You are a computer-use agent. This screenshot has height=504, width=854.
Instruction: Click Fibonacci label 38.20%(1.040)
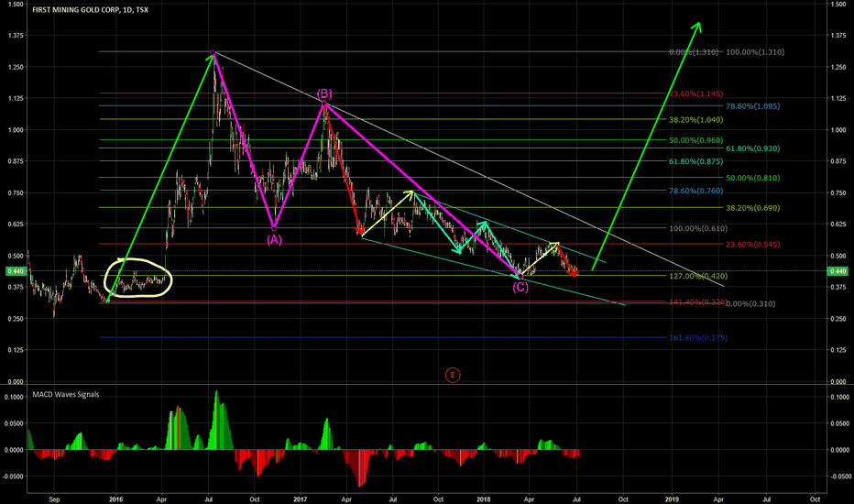[696, 120]
